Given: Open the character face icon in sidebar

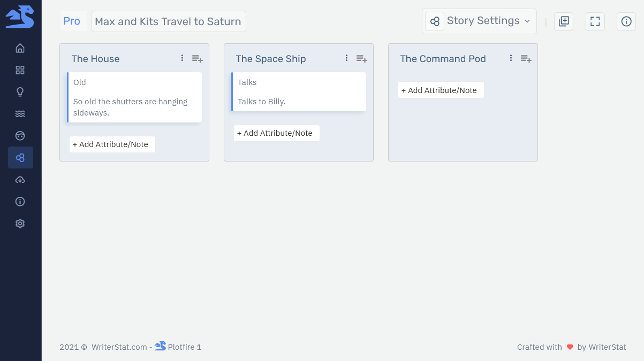Looking at the screenshot, I should point(20,135).
